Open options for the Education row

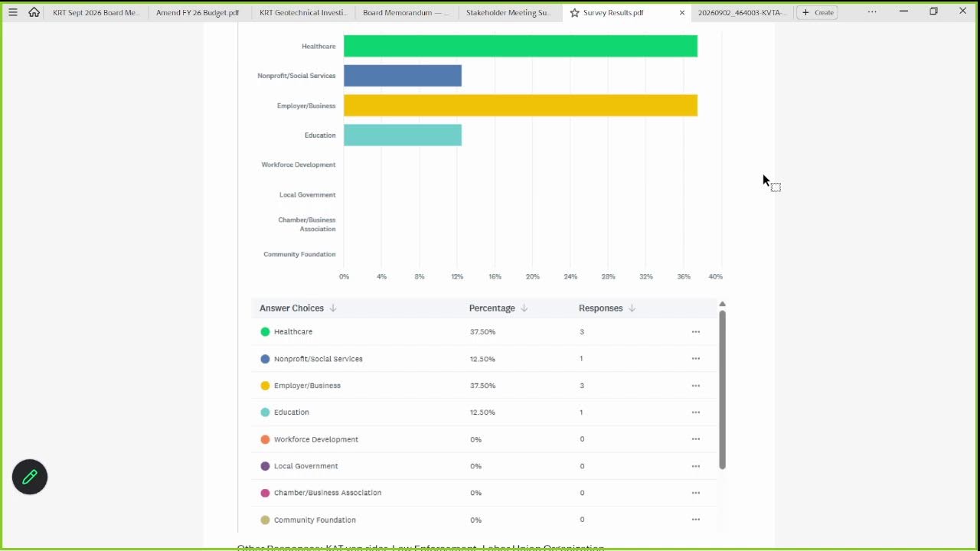(696, 412)
